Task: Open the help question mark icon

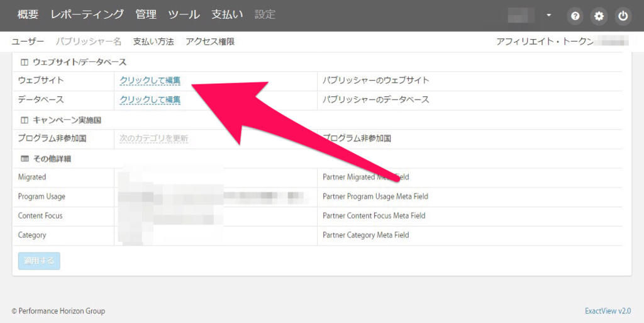Action: (x=575, y=16)
